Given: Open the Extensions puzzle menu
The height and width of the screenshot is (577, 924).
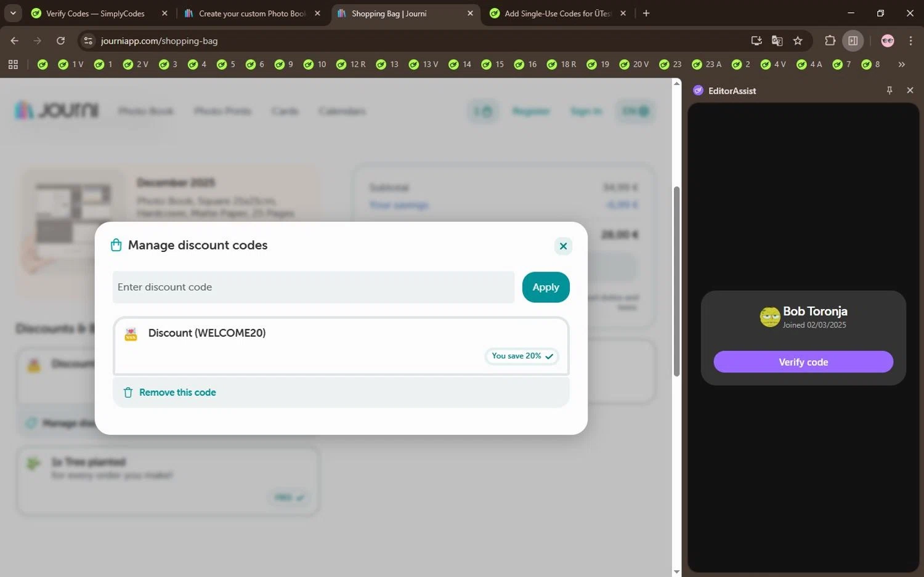Looking at the screenshot, I should 830,41.
